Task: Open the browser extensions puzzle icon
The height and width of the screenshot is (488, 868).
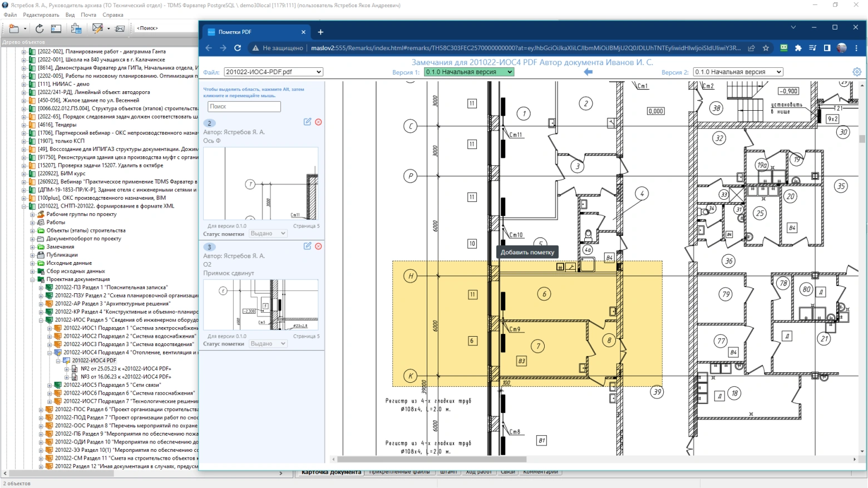Action: pyautogui.click(x=798, y=48)
